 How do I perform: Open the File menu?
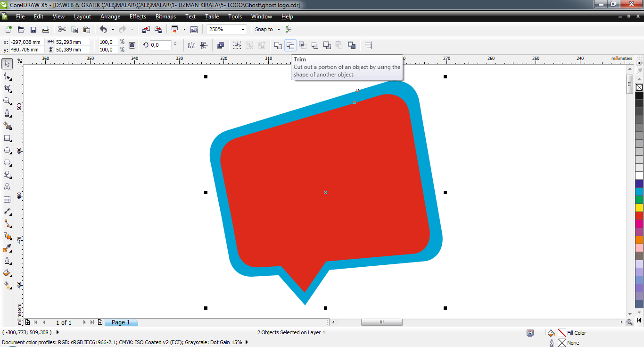pyautogui.click(x=20, y=17)
